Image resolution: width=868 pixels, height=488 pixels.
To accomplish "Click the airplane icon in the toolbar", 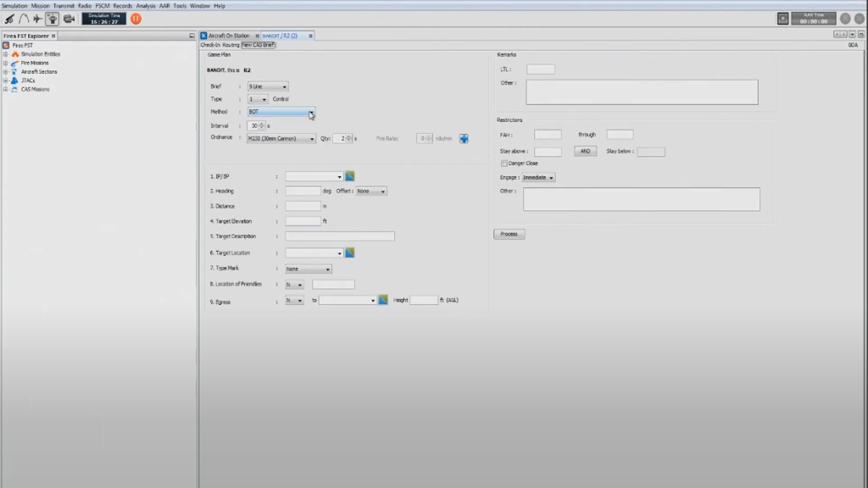I will tap(37, 19).
